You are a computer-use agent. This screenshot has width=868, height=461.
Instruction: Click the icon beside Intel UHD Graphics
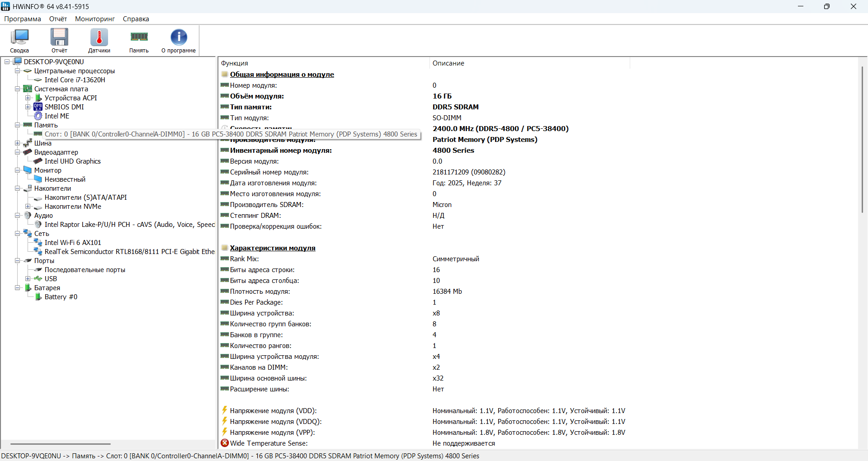[x=38, y=161]
